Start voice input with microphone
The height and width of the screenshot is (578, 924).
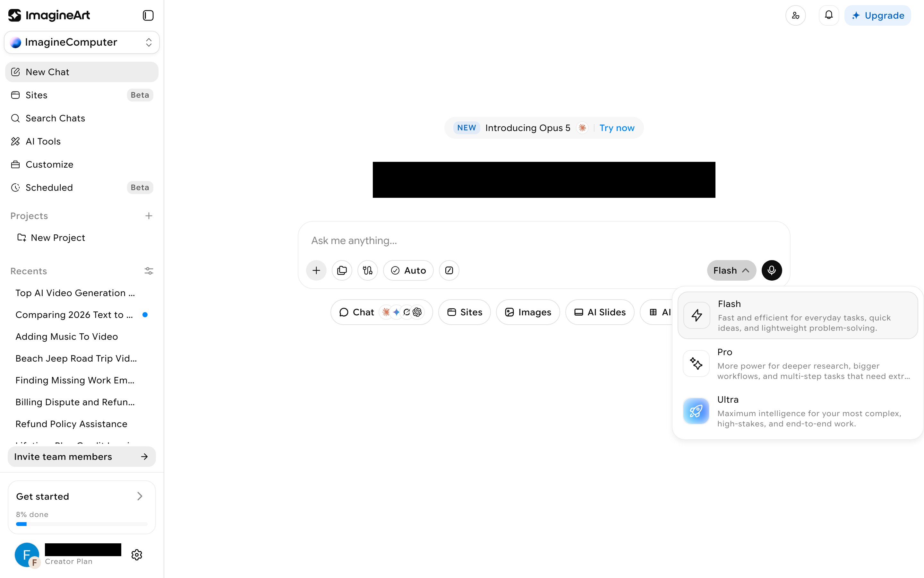[772, 270]
